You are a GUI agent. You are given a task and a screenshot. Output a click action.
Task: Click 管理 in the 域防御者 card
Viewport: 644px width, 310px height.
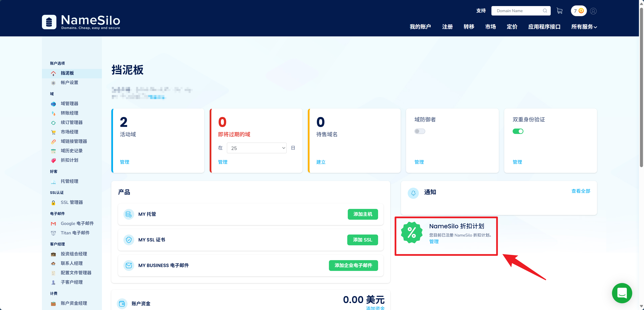pos(419,162)
